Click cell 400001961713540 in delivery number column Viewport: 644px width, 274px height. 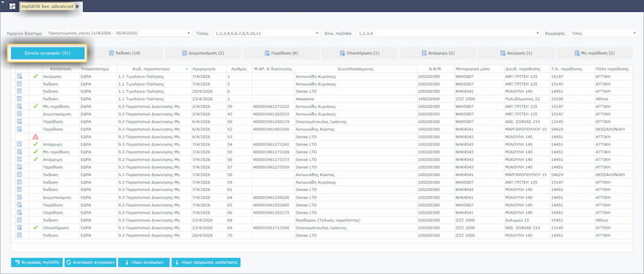coord(272,227)
